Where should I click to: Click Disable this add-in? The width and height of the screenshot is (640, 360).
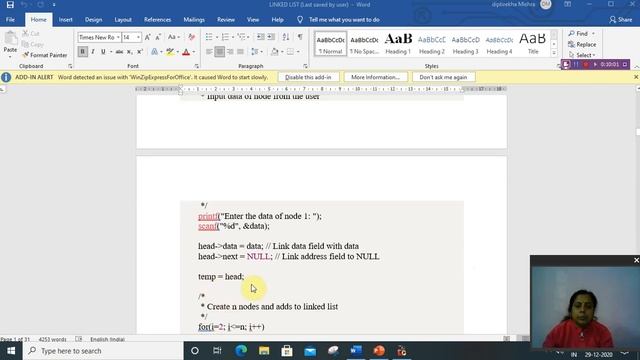(x=308, y=77)
